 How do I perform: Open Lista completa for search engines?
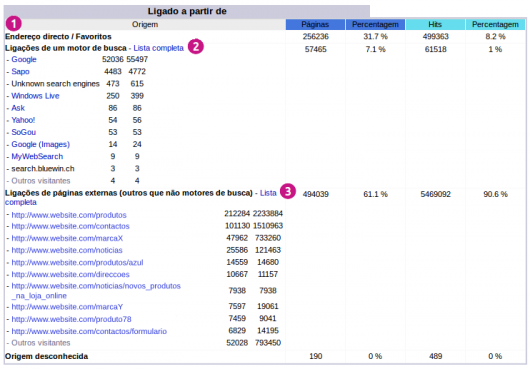click(x=158, y=48)
